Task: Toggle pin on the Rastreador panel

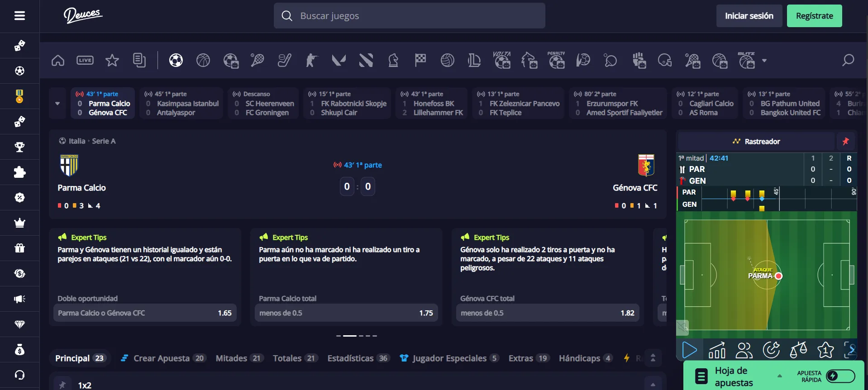Action: 845,141
